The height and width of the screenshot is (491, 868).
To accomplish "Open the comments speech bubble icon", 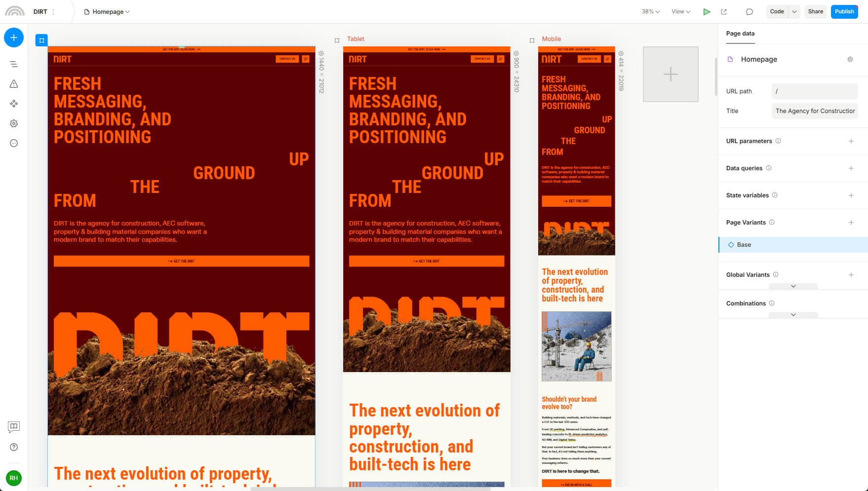I will click(x=749, y=12).
